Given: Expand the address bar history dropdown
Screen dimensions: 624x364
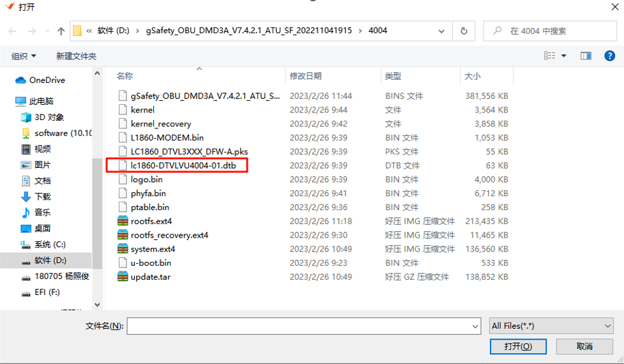Looking at the screenshot, I should click(442, 31).
